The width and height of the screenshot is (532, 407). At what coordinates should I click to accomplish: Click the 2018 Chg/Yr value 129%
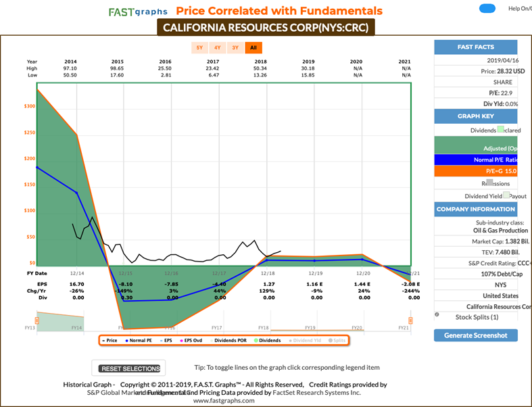coord(267,291)
